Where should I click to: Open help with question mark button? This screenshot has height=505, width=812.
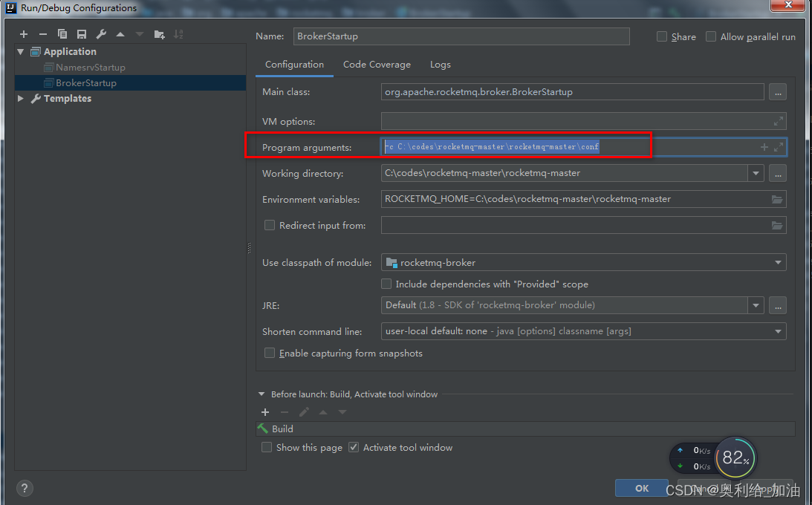(25, 488)
